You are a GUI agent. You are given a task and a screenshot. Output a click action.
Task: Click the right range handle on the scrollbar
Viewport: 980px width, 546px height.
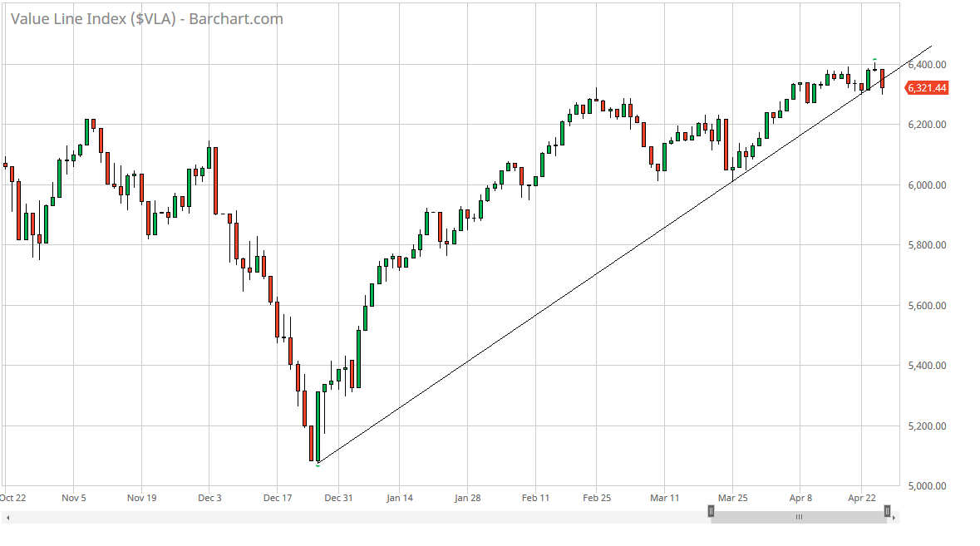887,511
